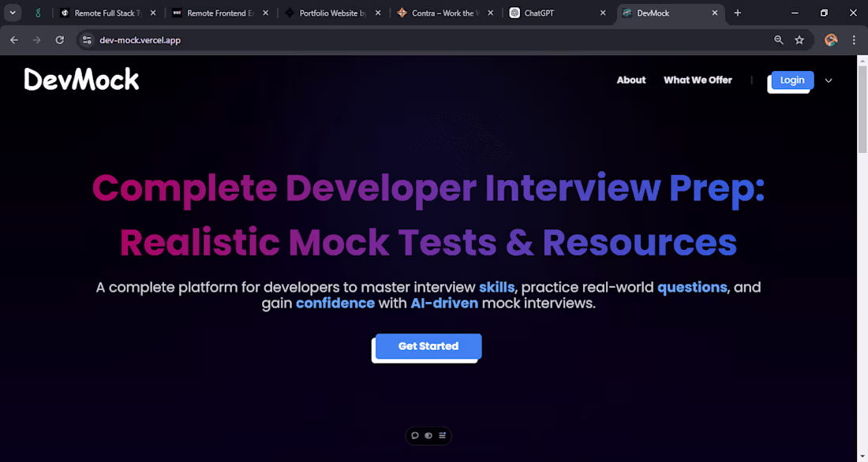The height and width of the screenshot is (462, 868).
Task: Open the About navigation item
Action: coord(630,80)
